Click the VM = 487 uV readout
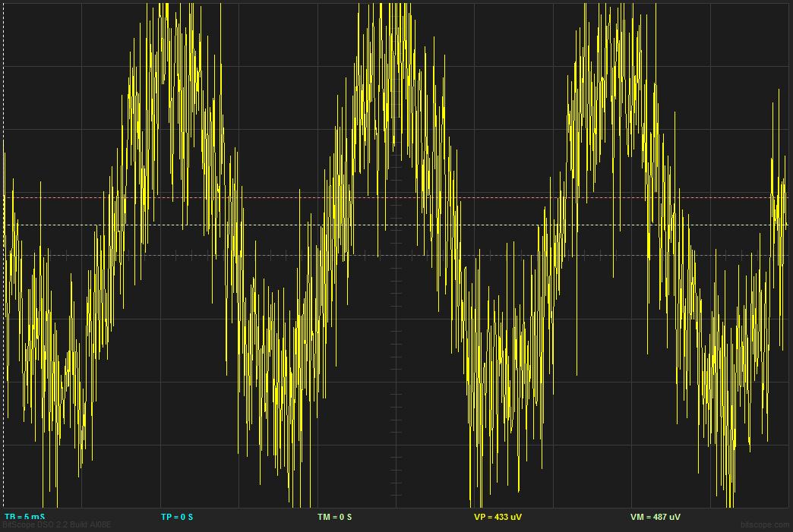Screen dimensions: 793x532 [655, 517]
